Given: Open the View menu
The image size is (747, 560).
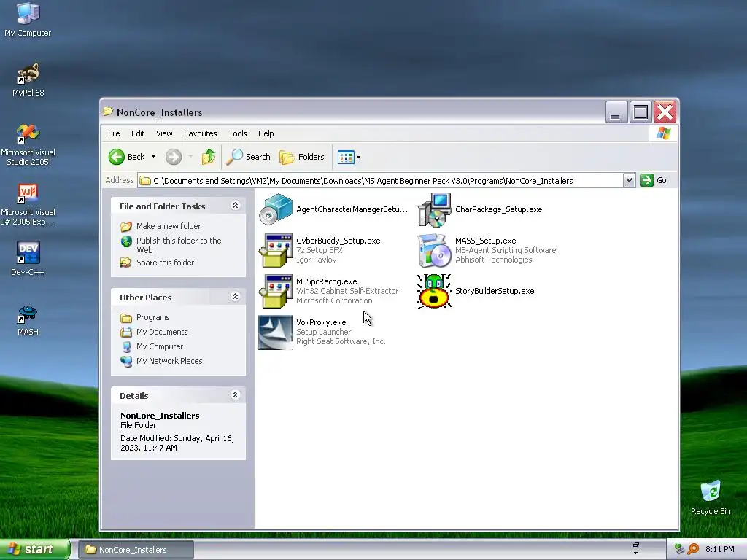Looking at the screenshot, I should (164, 133).
